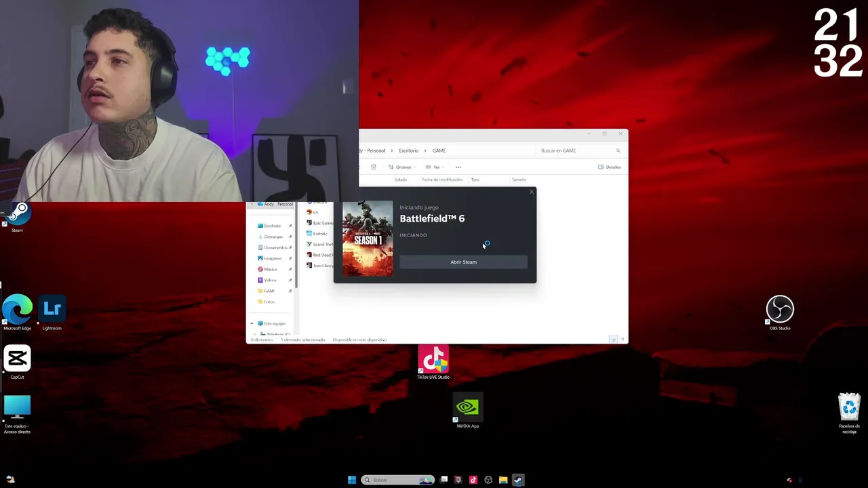The image size is (868, 488).
Task: Close the Battlefield 6 launch dialog
Action: point(531,192)
